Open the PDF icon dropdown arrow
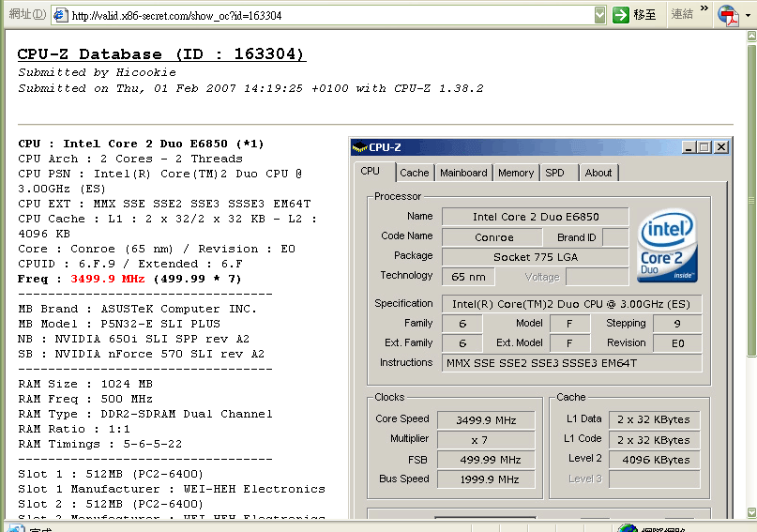Screen dimensions: 757x532 coord(748,15)
